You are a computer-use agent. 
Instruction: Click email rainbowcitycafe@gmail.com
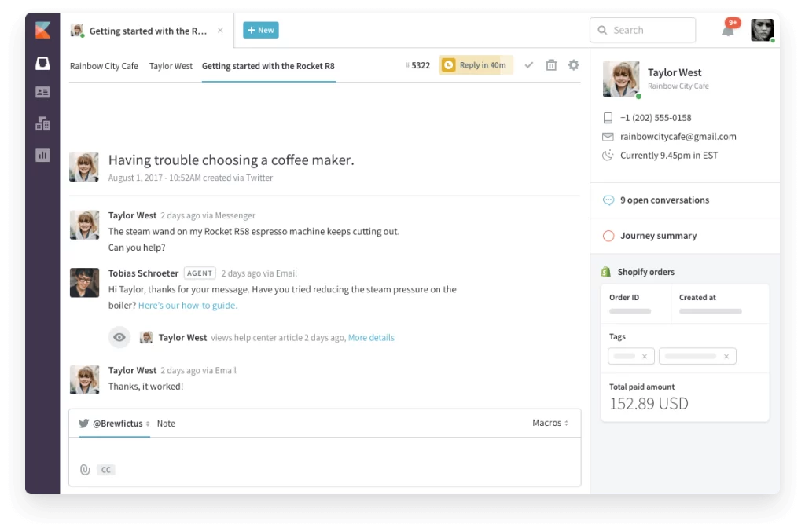(x=678, y=137)
